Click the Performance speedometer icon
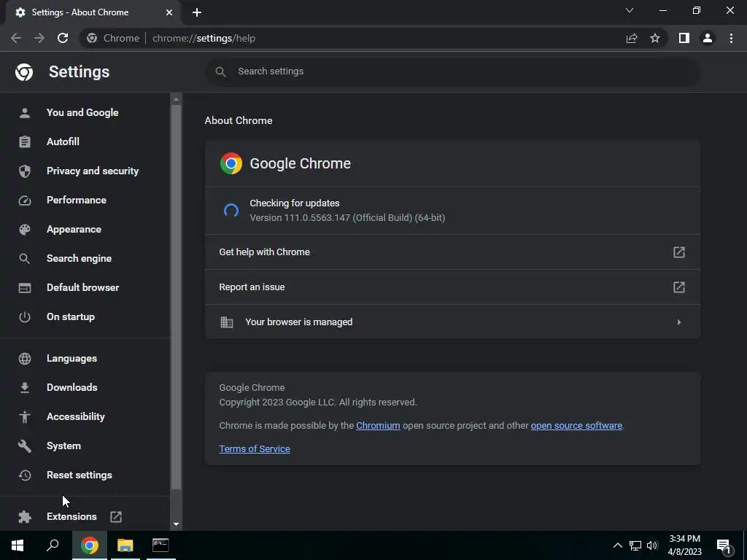 pyautogui.click(x=25, y=201)
